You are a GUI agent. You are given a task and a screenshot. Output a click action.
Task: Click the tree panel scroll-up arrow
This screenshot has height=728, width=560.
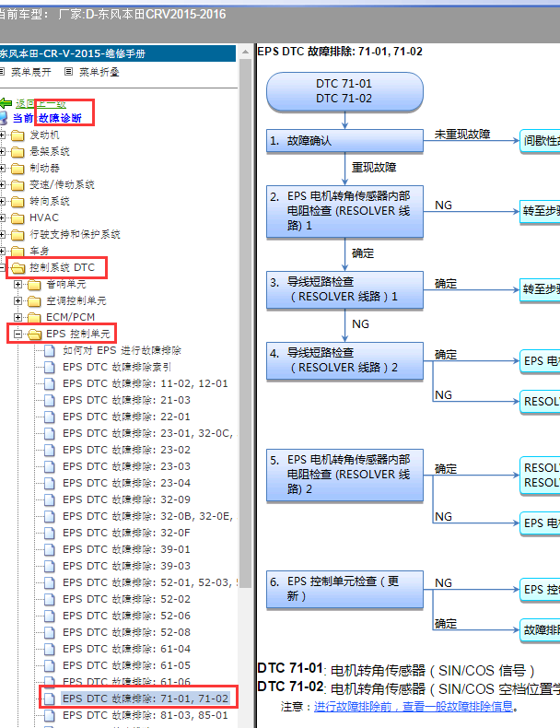click(245, 53)
